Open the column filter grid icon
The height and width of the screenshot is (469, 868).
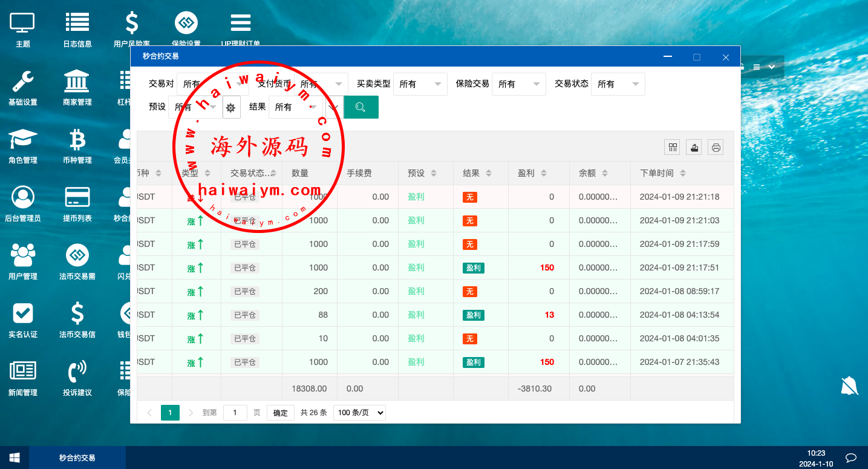click(672, 147)
